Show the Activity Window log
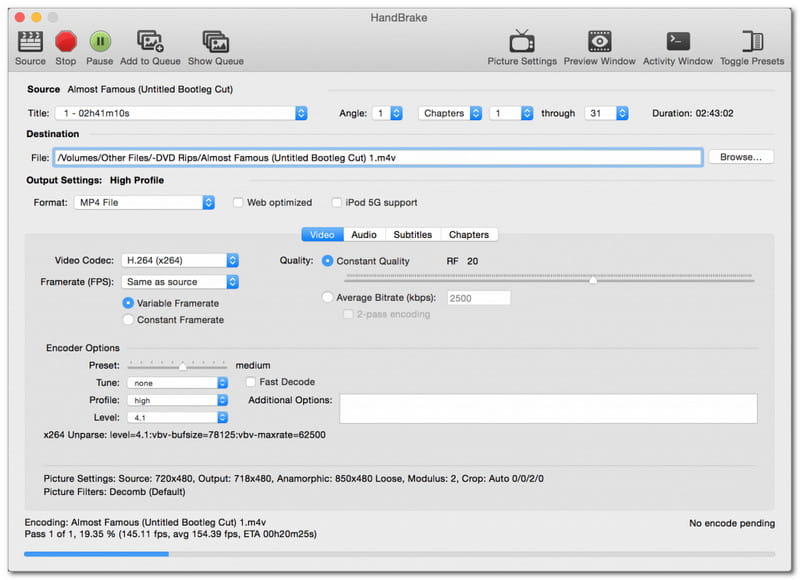The height and width of the screenshot is (580, 800). pos(678,41)
